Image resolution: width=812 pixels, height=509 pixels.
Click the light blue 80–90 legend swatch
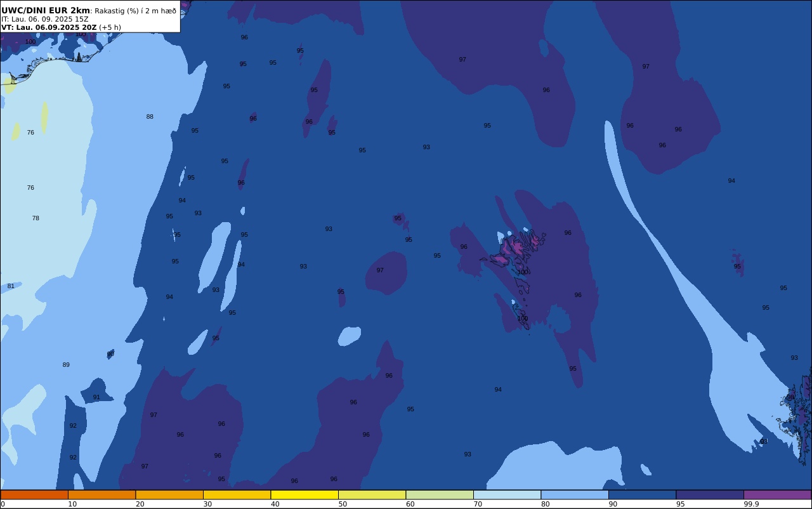click(575, 494)
